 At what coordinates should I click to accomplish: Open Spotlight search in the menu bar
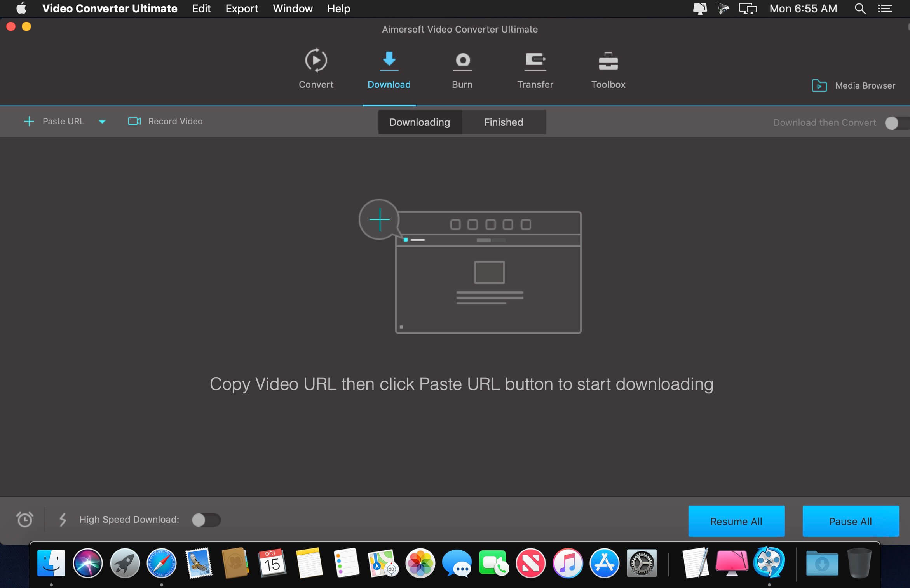860,9
